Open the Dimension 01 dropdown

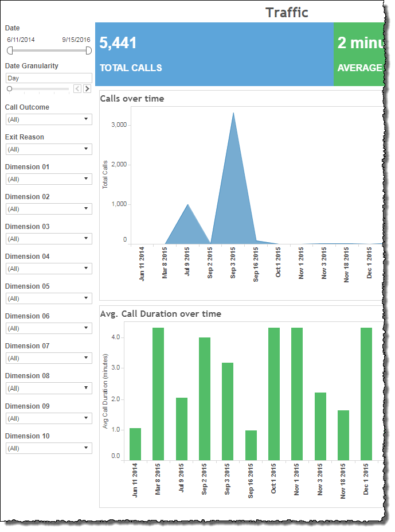coord(49,179)
